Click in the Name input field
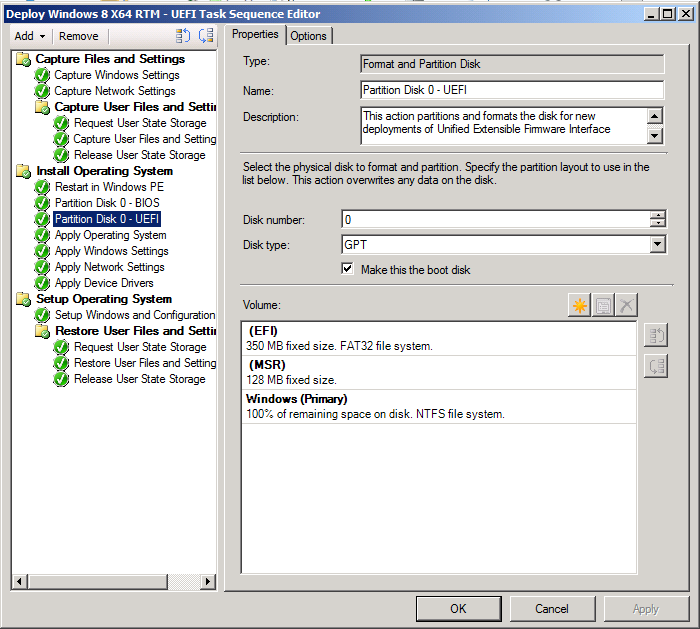700x629 pixels. click(x=512, y=90)
